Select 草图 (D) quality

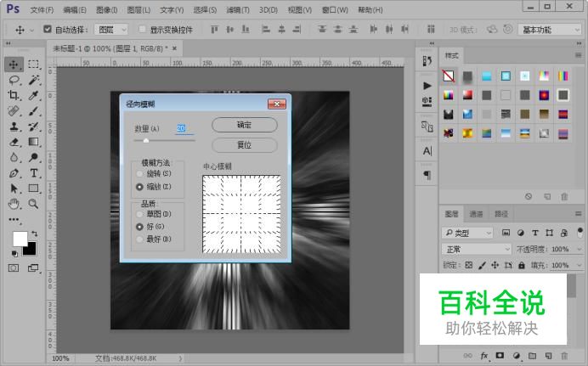[x=139, y=214]
